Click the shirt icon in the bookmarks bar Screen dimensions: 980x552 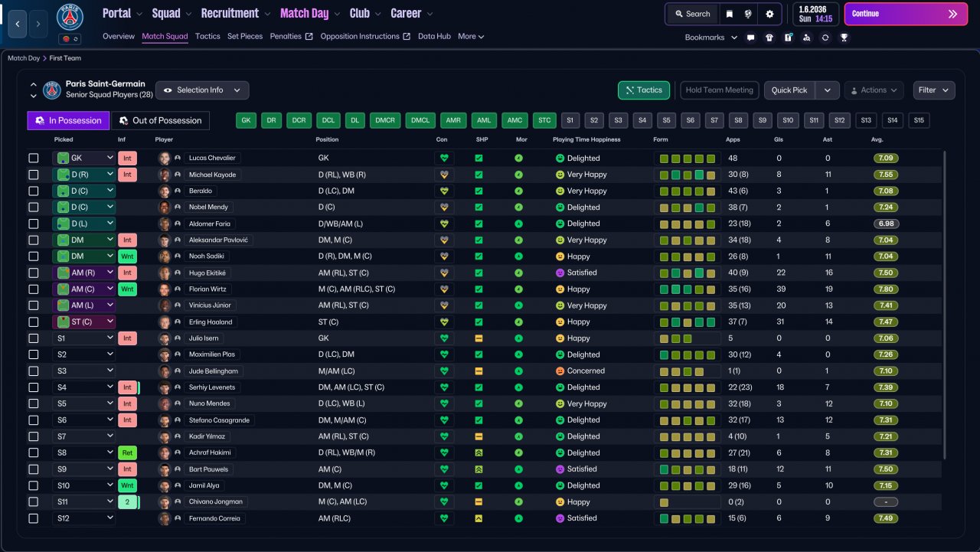pyautogui.click(x=769, y=37)
